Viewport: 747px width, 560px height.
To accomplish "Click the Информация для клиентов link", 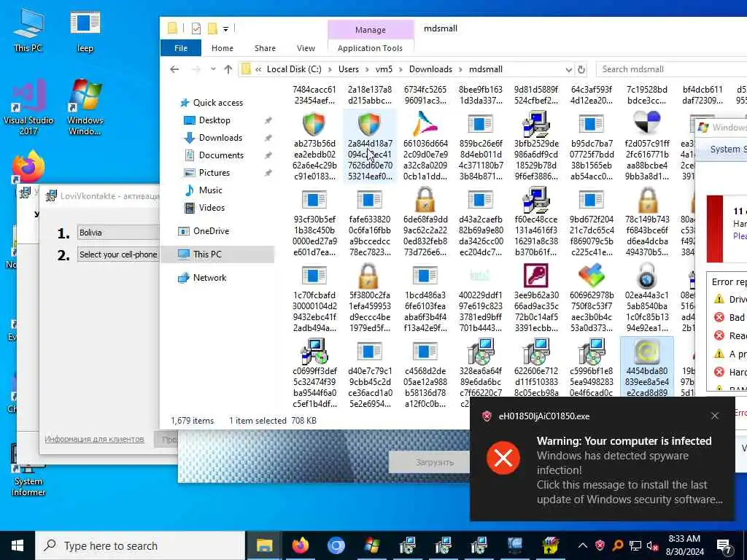I will pos(94,439).
